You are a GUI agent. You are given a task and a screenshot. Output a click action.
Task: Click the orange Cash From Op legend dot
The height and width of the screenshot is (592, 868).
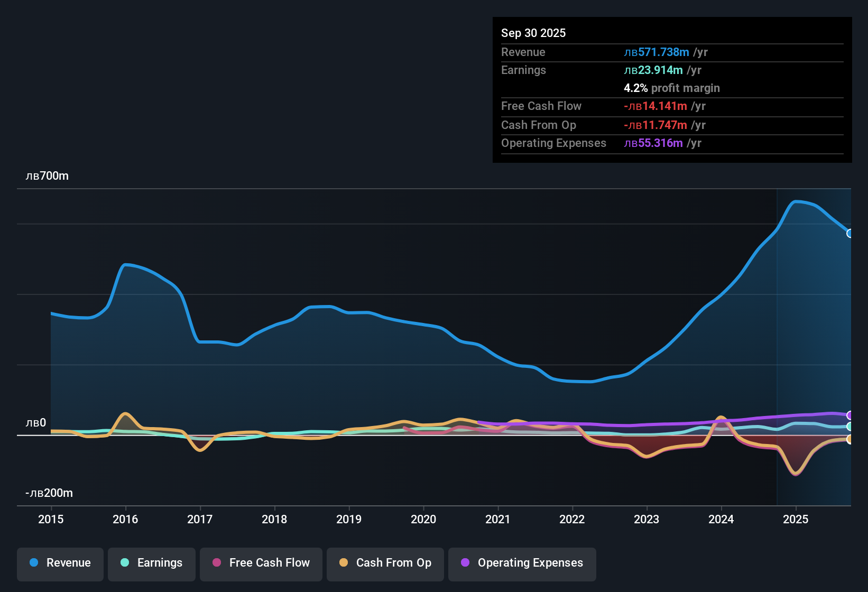pos(344,563)
